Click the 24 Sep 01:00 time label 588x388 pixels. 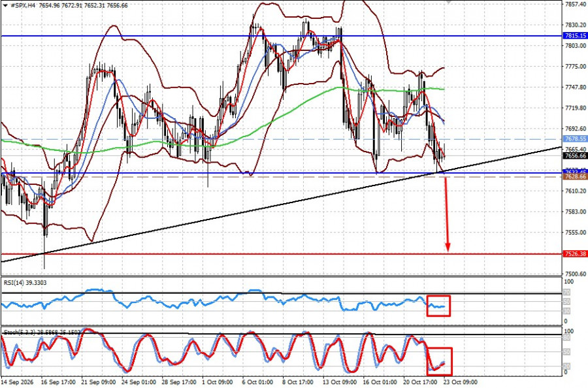pyautogui.click(x=139, y=382)
